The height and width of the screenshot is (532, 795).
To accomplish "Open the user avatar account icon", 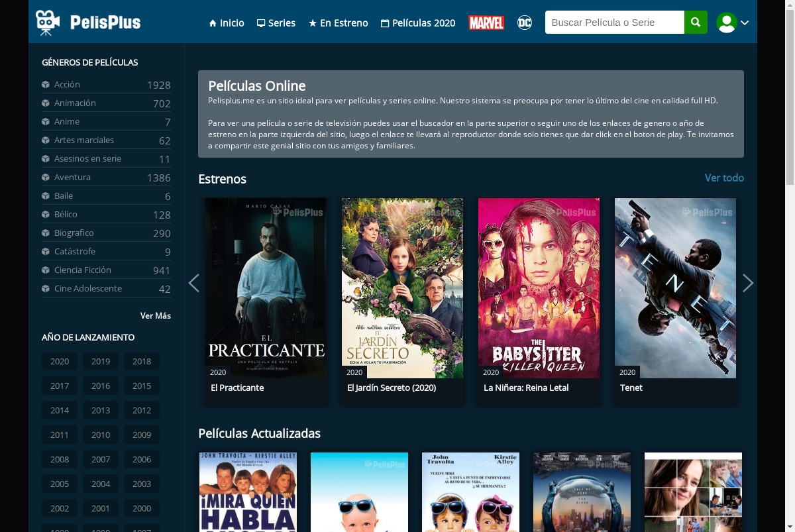I will point(727,23).
